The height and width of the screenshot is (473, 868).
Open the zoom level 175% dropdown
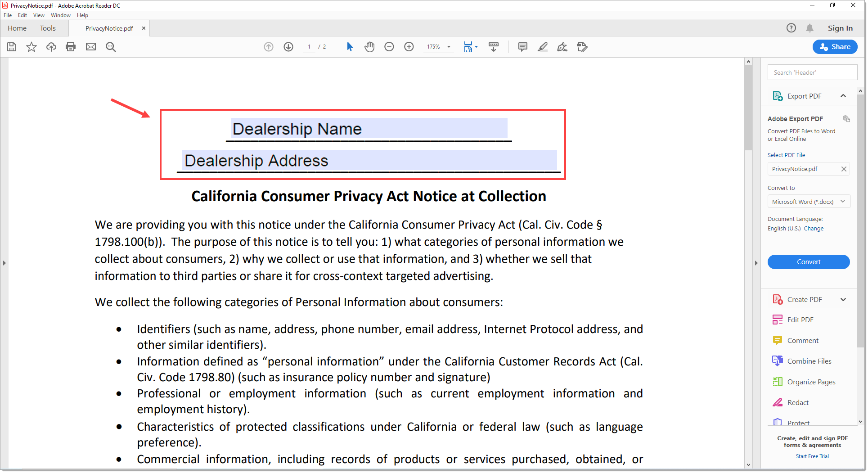(x=439, y=47)
